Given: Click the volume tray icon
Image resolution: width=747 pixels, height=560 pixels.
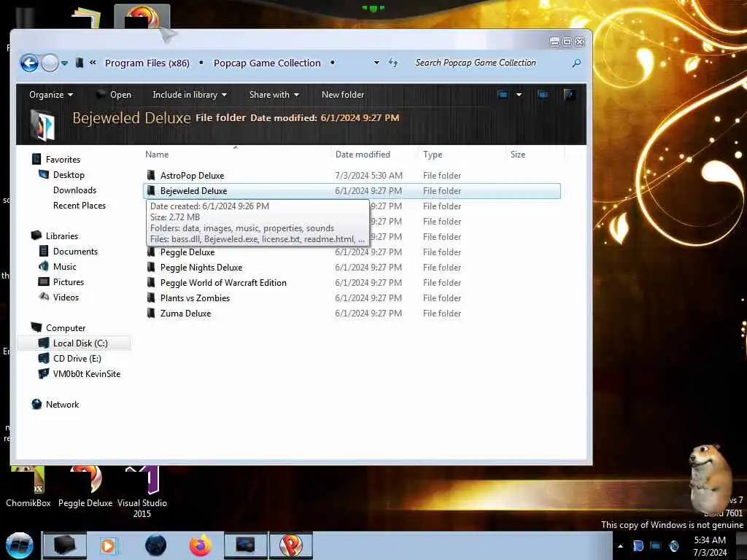Looking at the screenshot, I should point(674,546).
